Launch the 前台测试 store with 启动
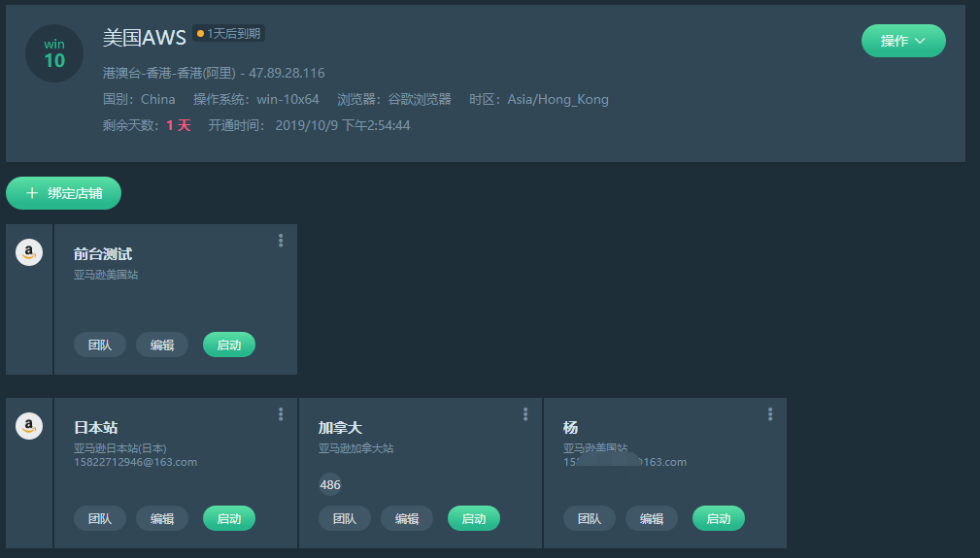Screen dimensions: 980x558 tap(229, 345)
